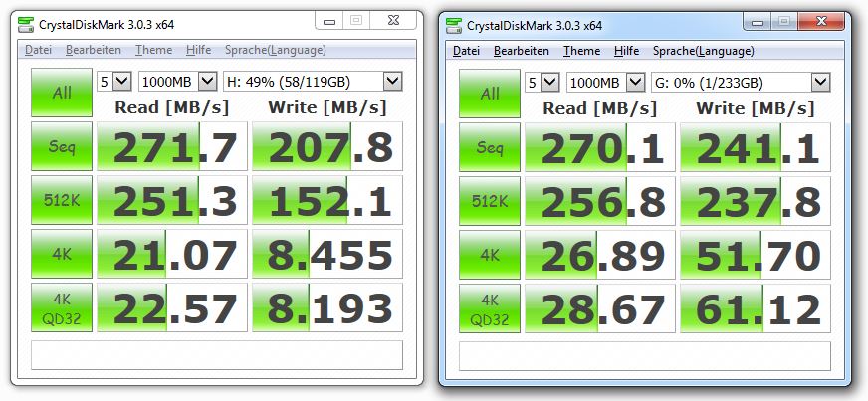Click Seq read value 270.1
This screenshot has width=868, height=401.
pyautogui.click(x=600, y=147)
